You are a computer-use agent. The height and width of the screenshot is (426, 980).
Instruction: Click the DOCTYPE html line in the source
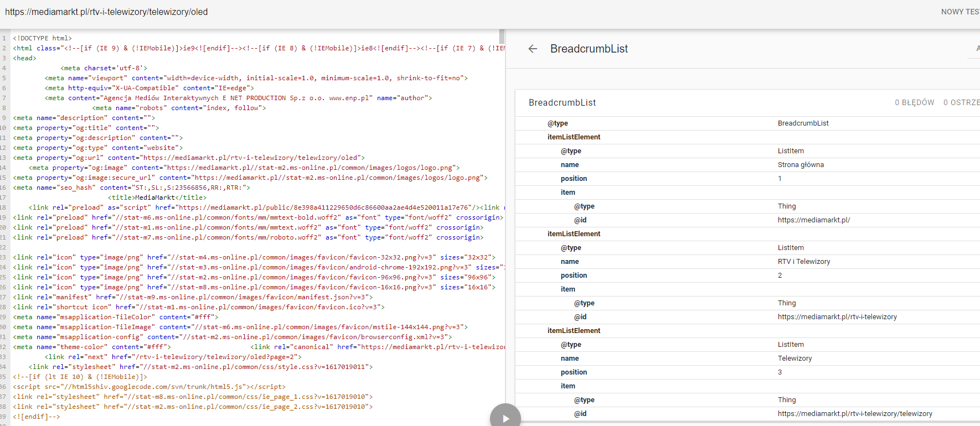point(43,38)
